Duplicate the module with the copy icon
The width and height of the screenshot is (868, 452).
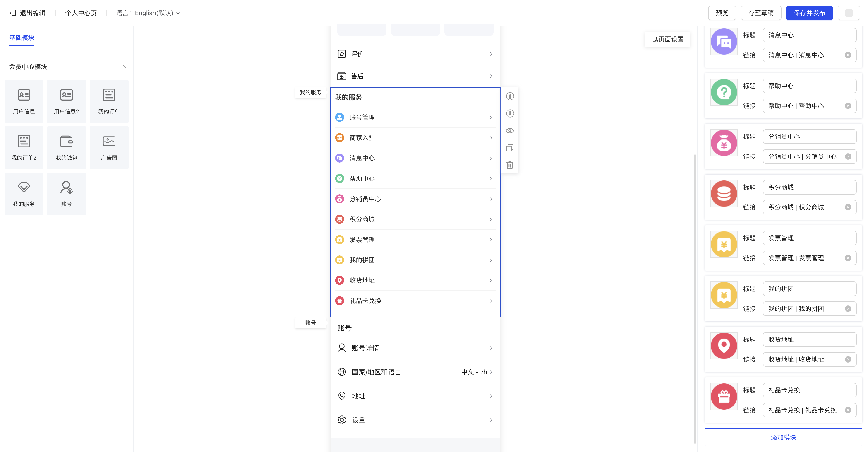(x=510, y=148)
